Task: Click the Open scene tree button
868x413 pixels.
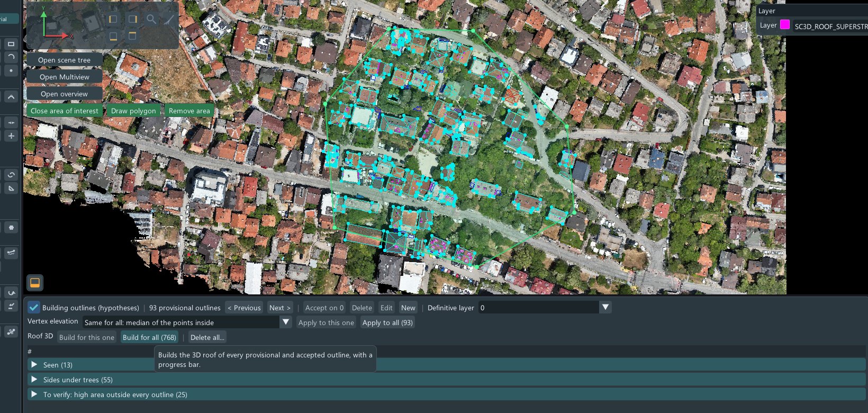Action: 64,60
